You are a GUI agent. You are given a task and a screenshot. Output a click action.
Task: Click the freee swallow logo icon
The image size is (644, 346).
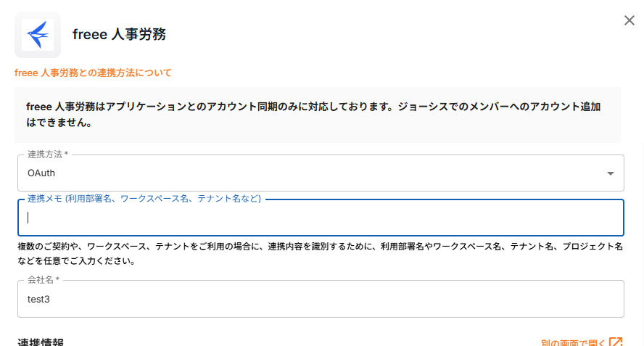click(x=37, y=34)
